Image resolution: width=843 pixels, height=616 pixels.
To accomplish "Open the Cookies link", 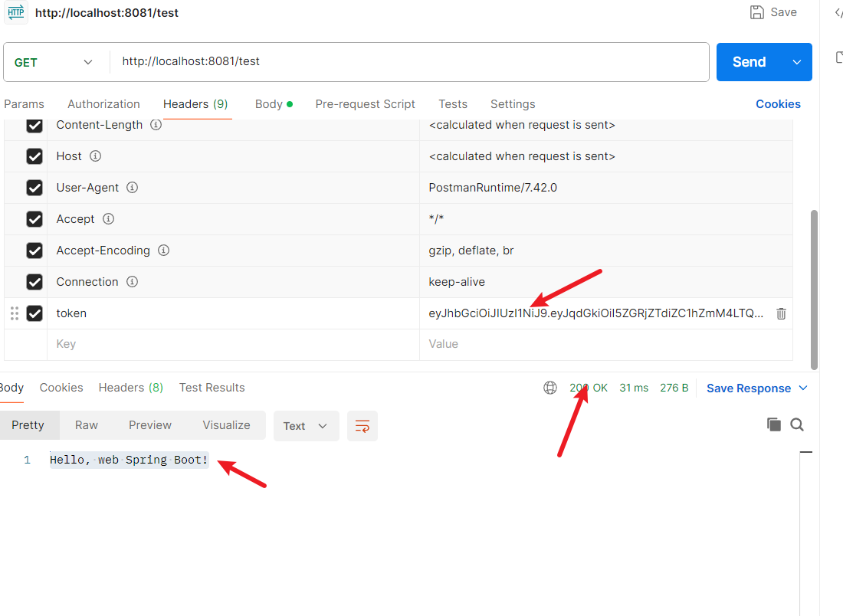I will point(778,104).
